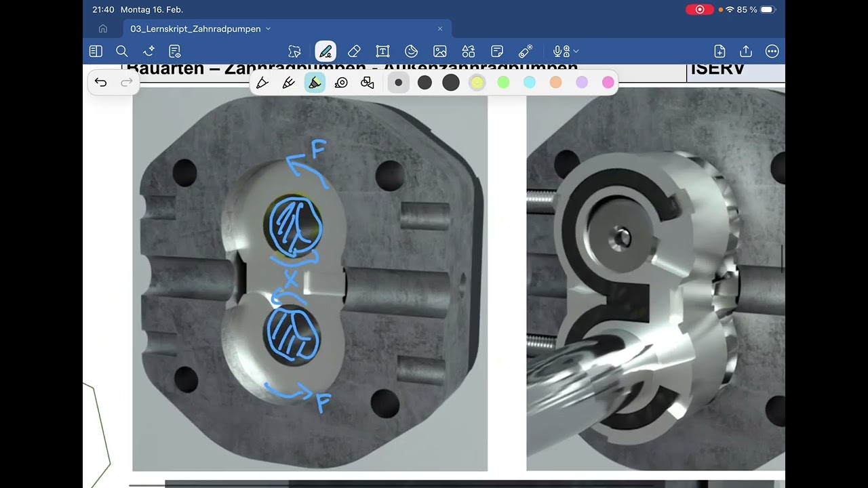
Task: Pick the cyan color swatch
Action: [x=530, y=82]
